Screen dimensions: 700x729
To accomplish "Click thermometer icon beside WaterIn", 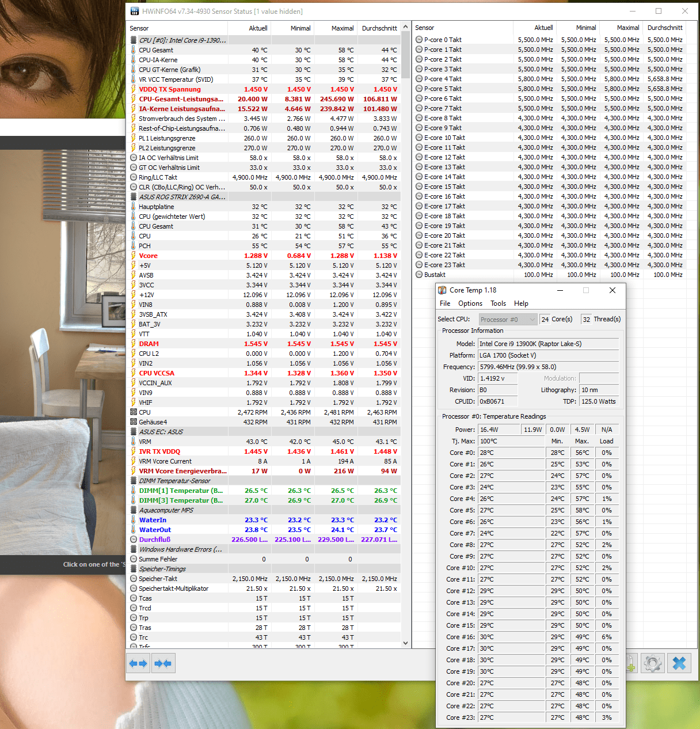I will 134,520.
